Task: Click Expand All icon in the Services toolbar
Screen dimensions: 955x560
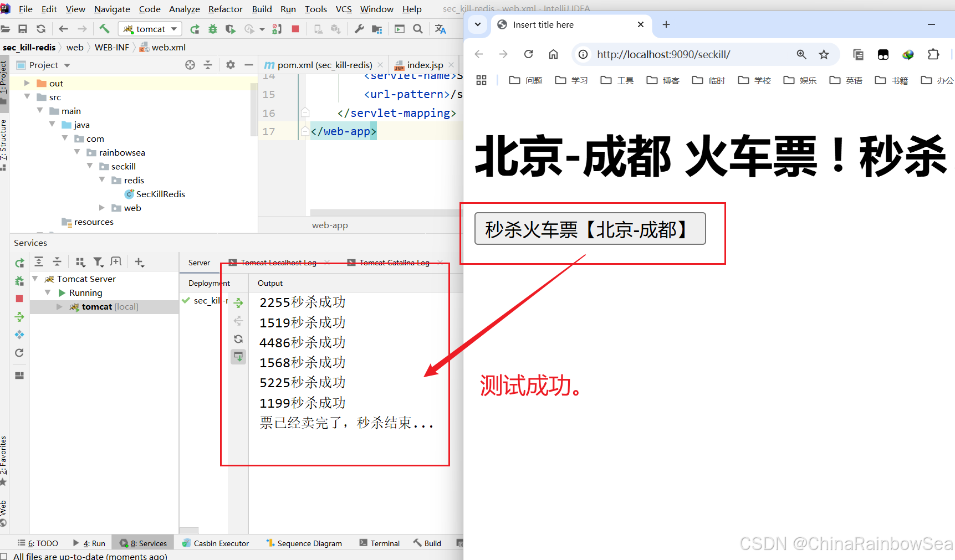Action: [39, 261]
